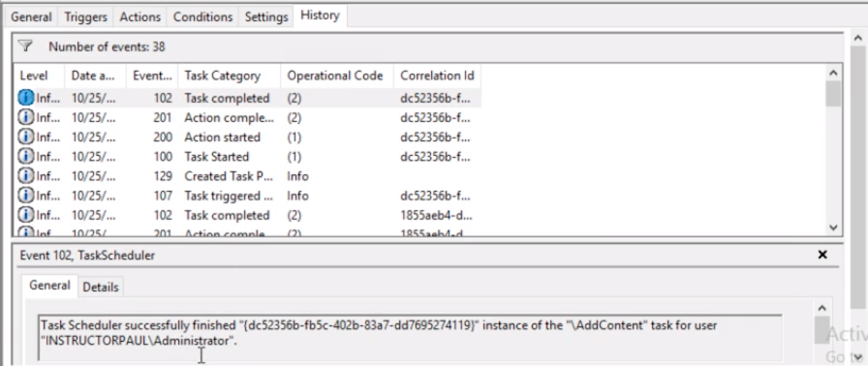Viewport: 868px width, 366px height.
Task: Click Event ID cell '201' for dc52356b
Action: point(163,118)
